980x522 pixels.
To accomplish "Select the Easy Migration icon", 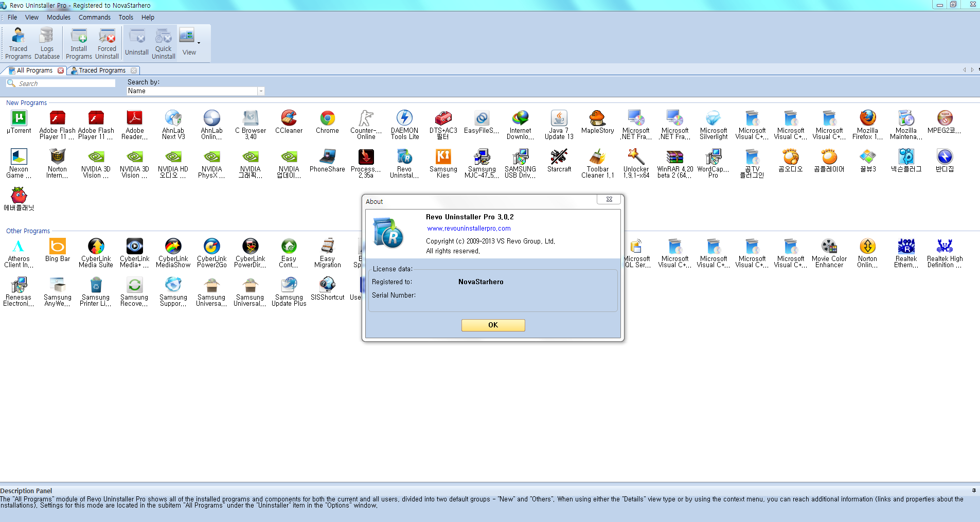I will click(328, 253).
